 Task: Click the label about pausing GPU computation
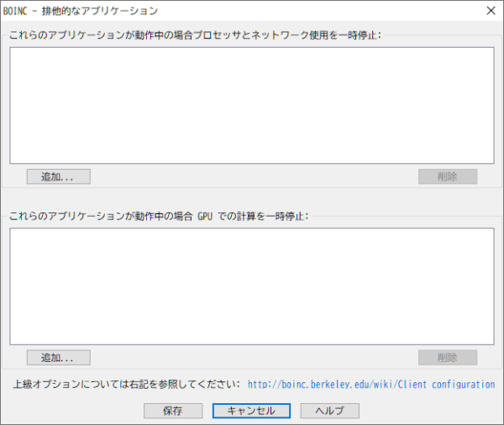tap(158, 216)
